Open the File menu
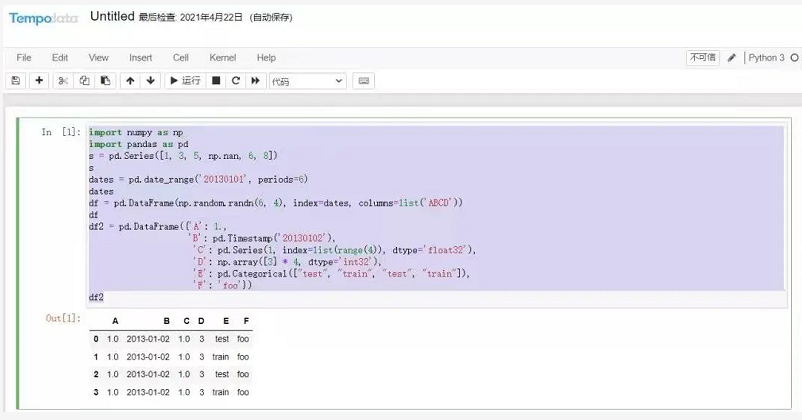This screenshot has width=802, height=420. pos(24,58)
